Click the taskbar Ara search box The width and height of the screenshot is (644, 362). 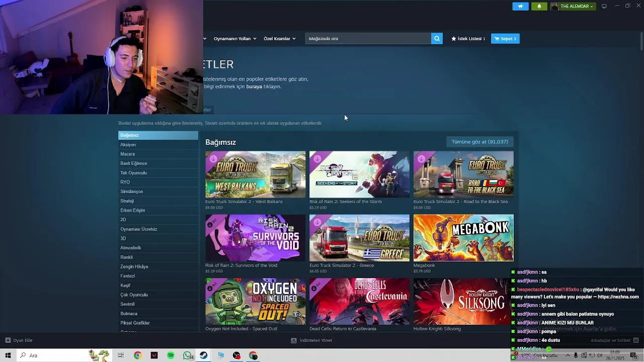(x=63, y=355)
